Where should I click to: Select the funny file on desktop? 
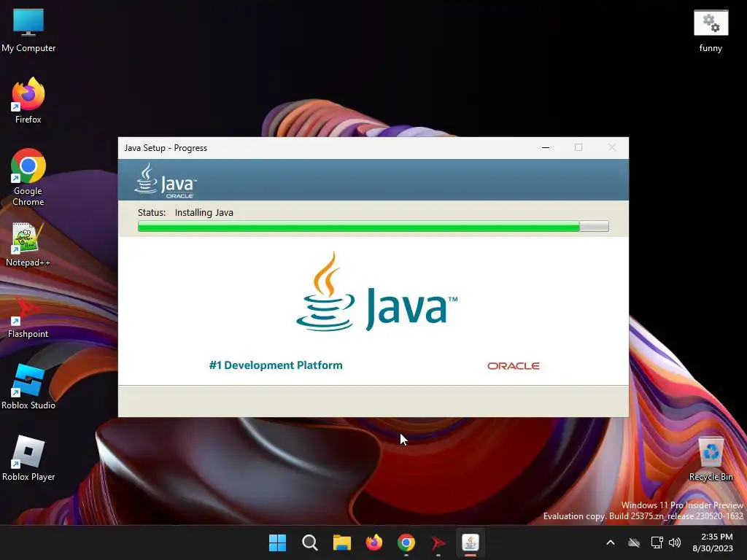click(711, 31)
